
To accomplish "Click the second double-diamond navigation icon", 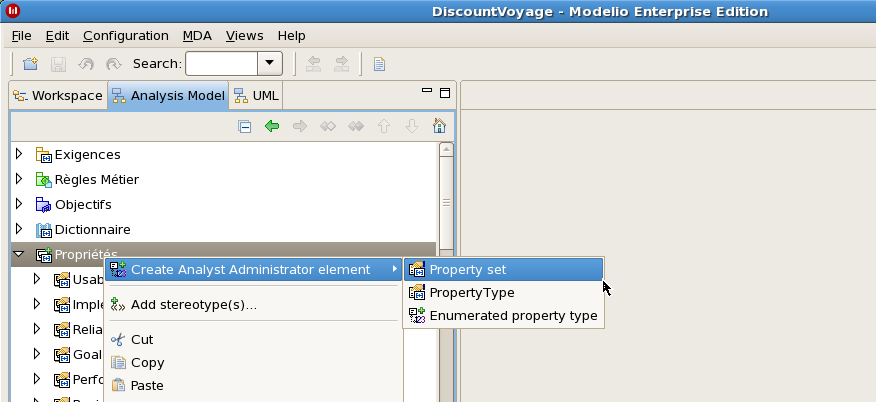I will point(356,127).
